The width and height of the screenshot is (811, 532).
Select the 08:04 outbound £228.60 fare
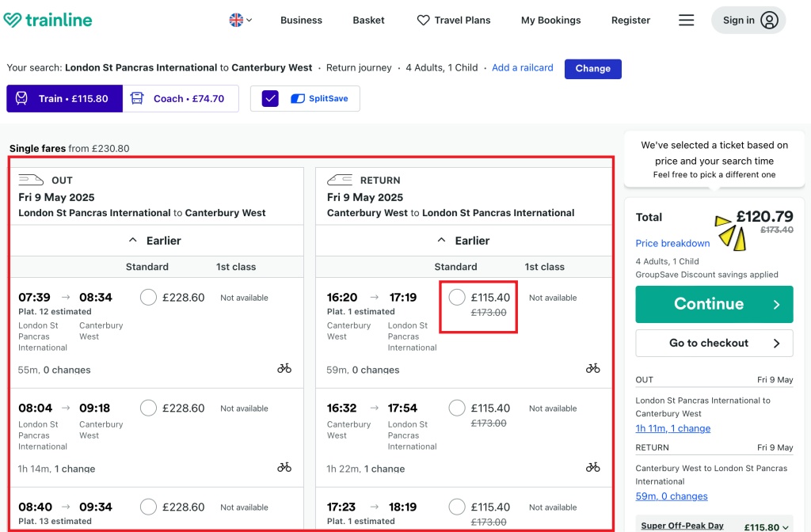point(148,408)
